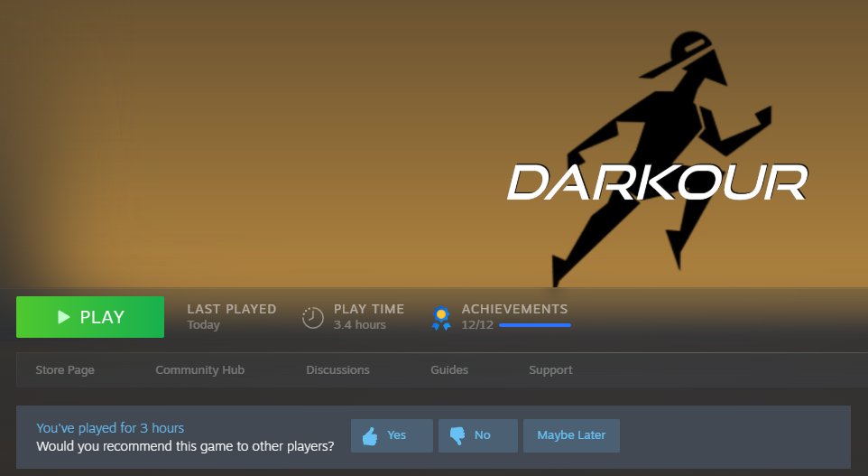Open the Store Page tab
This screenshot has width=868, height=476.
click(65, 369)
